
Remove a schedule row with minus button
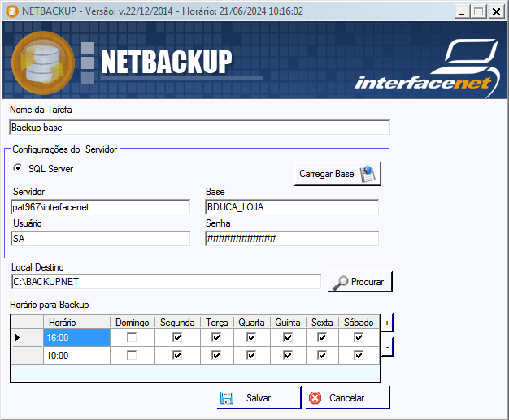coord(387,347)
